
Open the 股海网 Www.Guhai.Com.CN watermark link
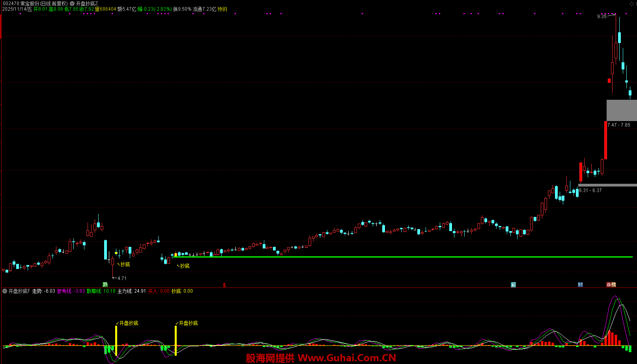(321, 358)
